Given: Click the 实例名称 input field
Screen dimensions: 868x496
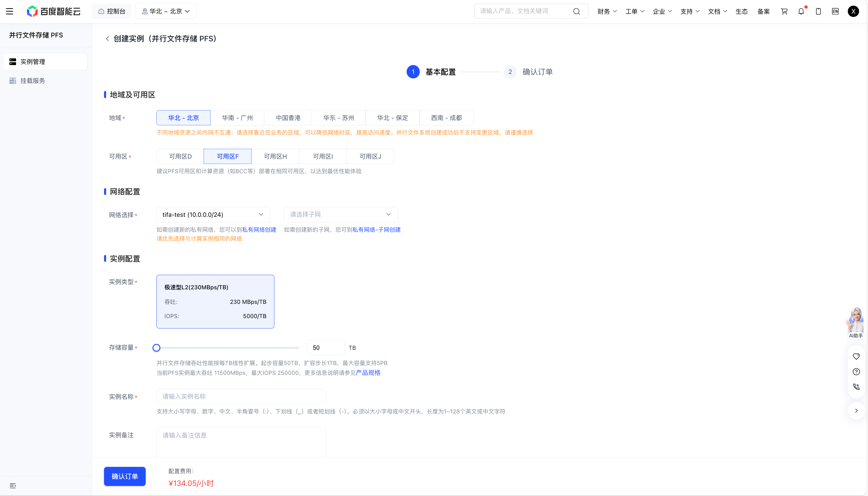Looking at the screenshot, I should 241,397.
